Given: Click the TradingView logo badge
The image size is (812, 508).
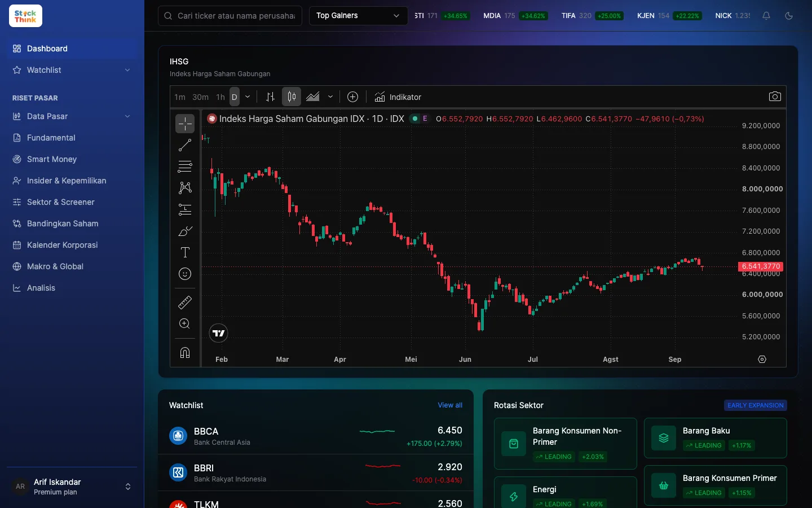Looking at the screenshot, I should (218, 333).
